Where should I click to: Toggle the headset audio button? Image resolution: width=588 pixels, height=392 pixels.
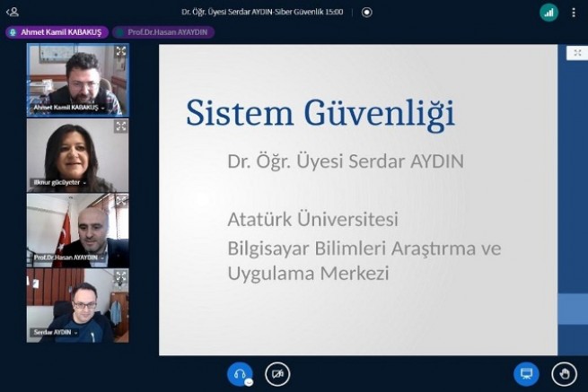pos(240,373)
